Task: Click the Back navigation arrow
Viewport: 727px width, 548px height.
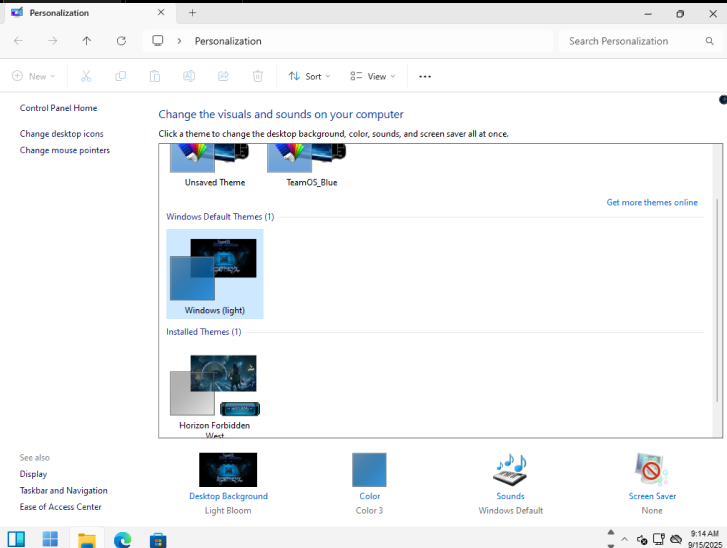Action: pos(19,41)
